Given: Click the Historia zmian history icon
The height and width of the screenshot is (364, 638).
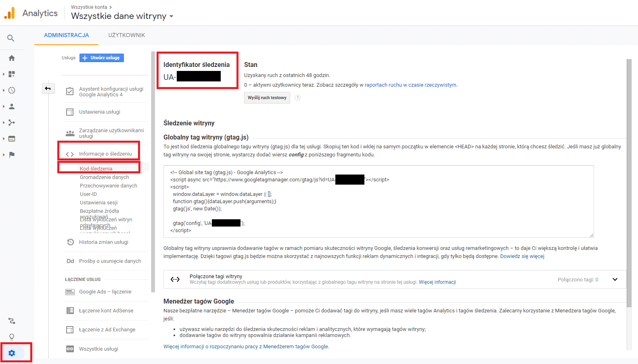Looking at the screenshot, I should point(70,242).
